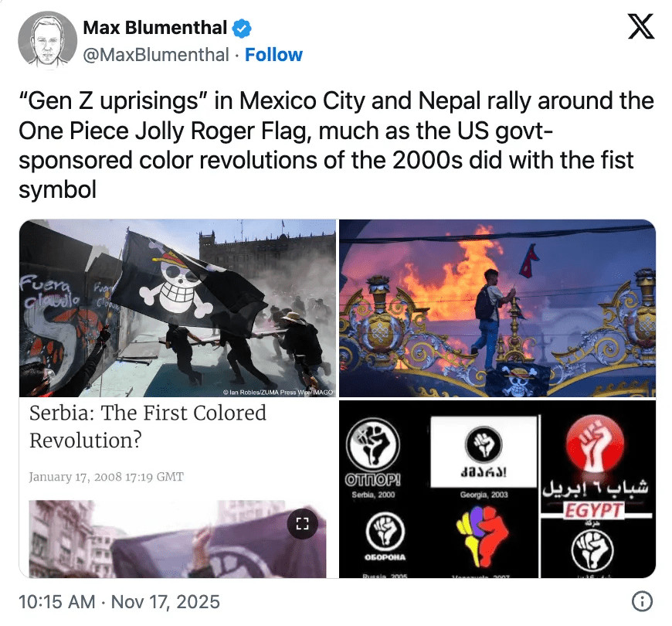672x626 pixels.
Task: Open the Serbia First Colored Revolution headline
Action: tap(148, 427)
